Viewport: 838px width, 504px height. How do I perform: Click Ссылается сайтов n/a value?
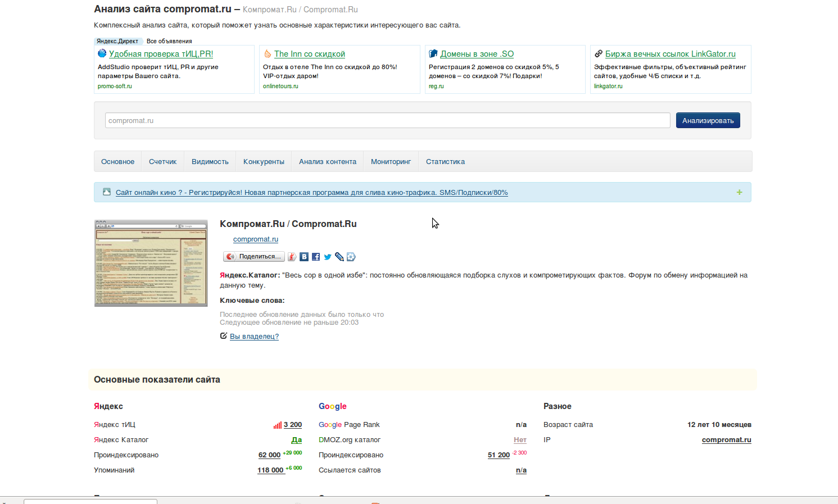[521, 470]
